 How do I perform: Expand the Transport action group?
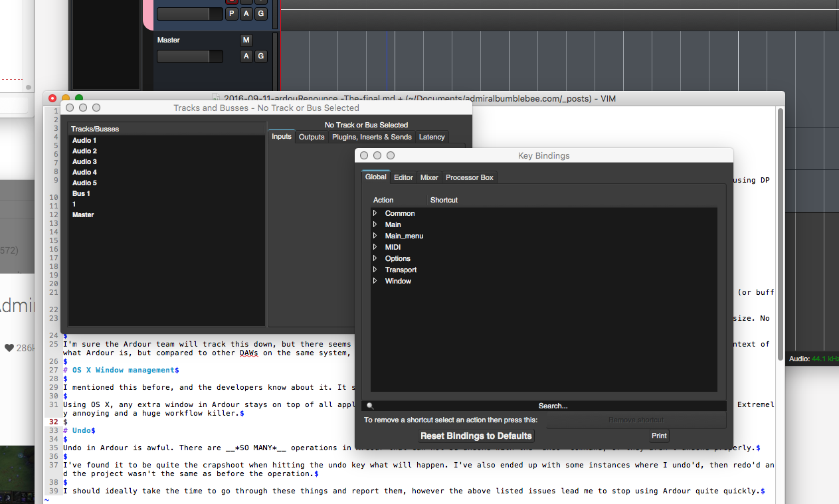(375, 270)
